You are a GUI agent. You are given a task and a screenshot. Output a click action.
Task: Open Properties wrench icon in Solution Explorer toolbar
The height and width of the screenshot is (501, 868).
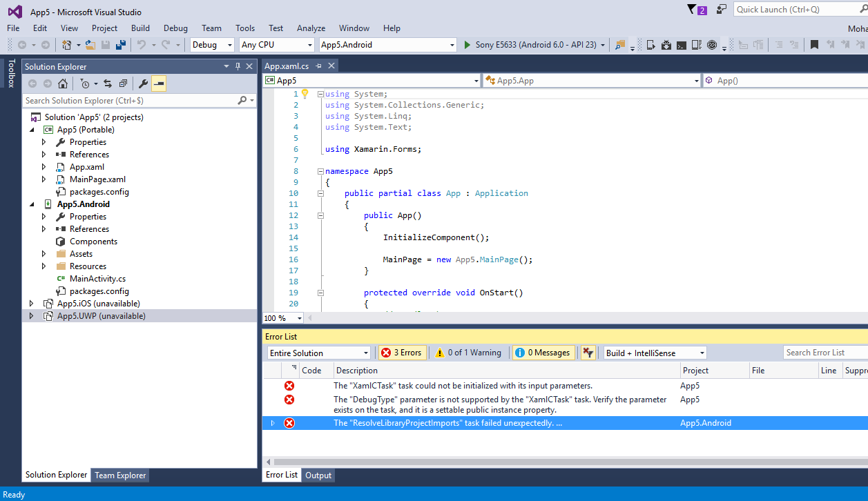tap(143, 83)
